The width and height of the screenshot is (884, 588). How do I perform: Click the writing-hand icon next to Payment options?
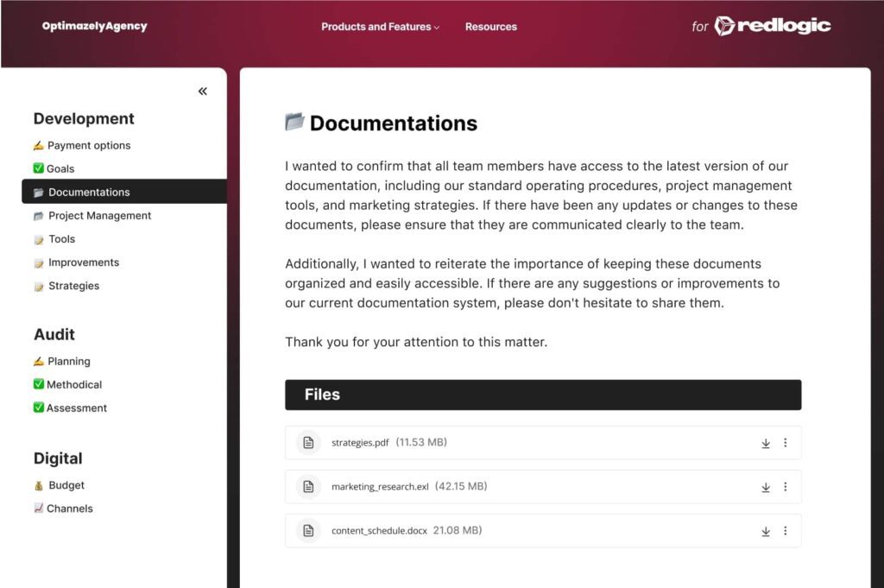(x=38, y=145)
